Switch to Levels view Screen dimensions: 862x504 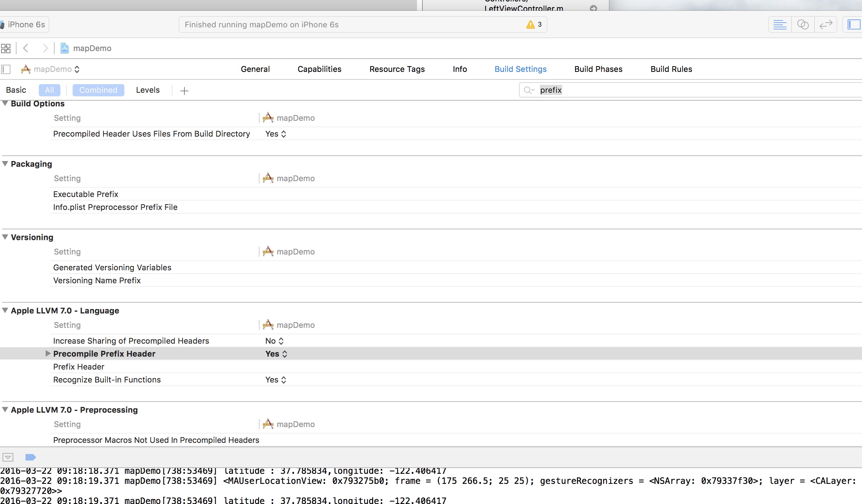pos(148,90)
